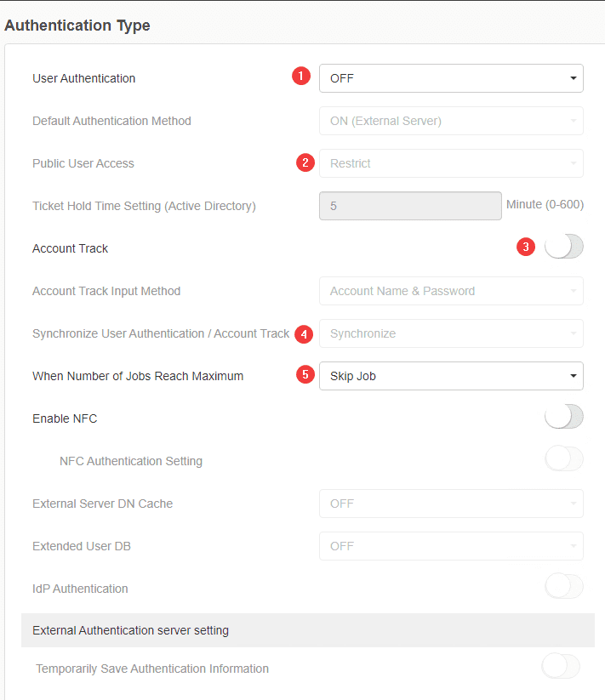Open the User Authentication dropdown
Viewport: 605px width, 700px height.
451,78
